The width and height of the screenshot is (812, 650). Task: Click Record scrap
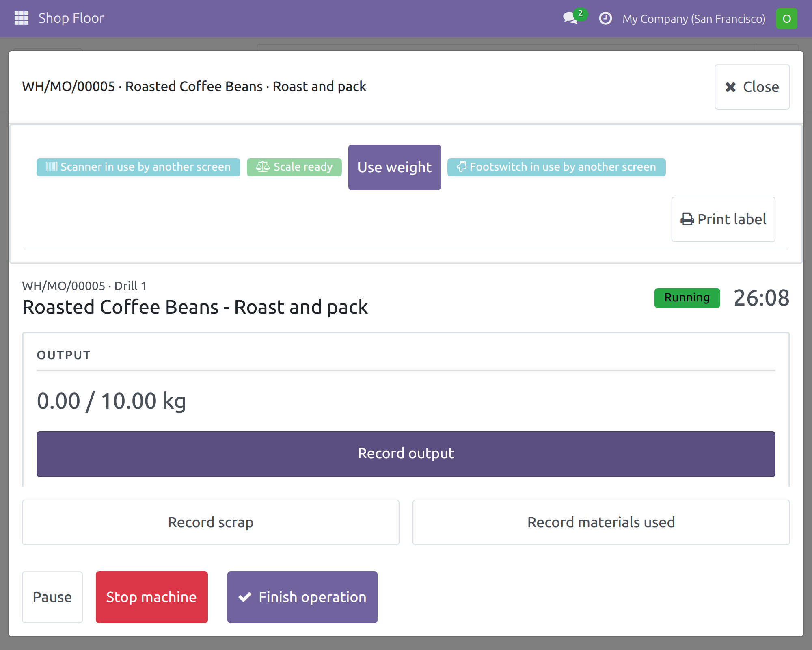coord(211,522)
